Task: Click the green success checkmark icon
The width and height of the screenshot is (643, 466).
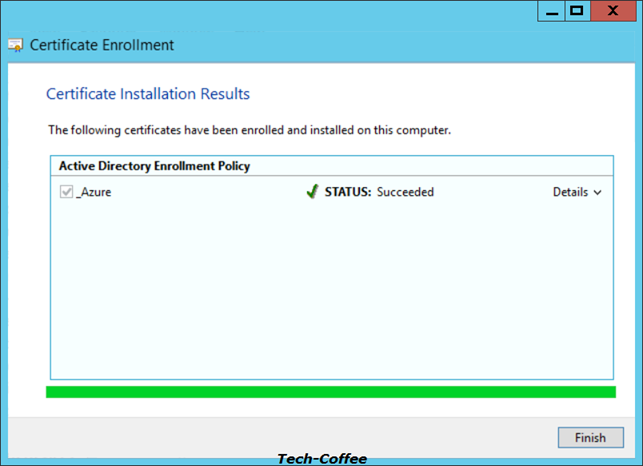Action: pyautogui.click(x=312, y=191)
